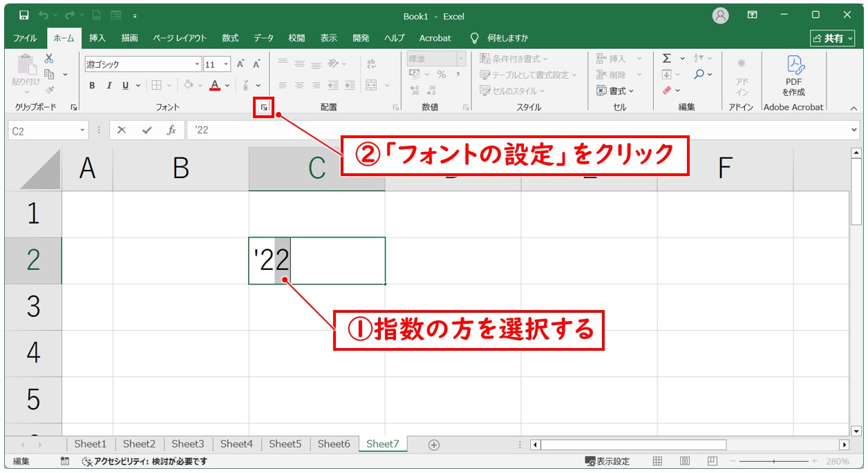Image resolution: width=868 pixels, height=473 pixels.
Task: Open the 挿入 ribbon tab
Action: pos(97,38)
